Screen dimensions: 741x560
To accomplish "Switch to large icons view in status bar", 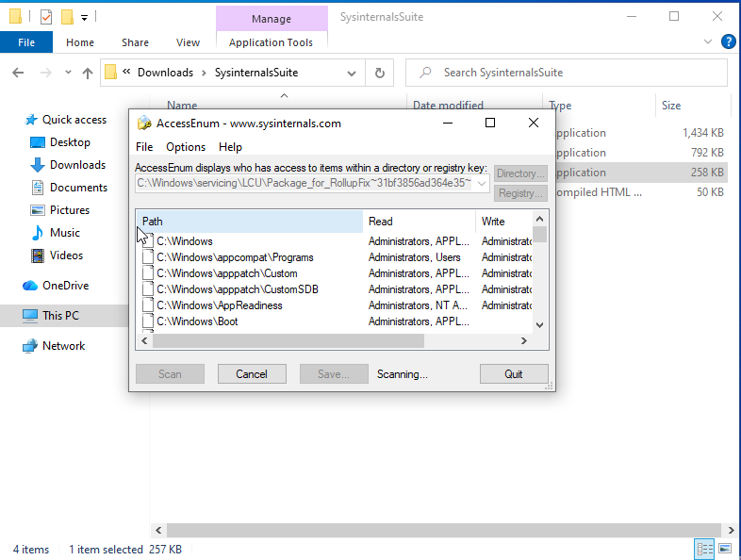I will (x=725, y=549).
